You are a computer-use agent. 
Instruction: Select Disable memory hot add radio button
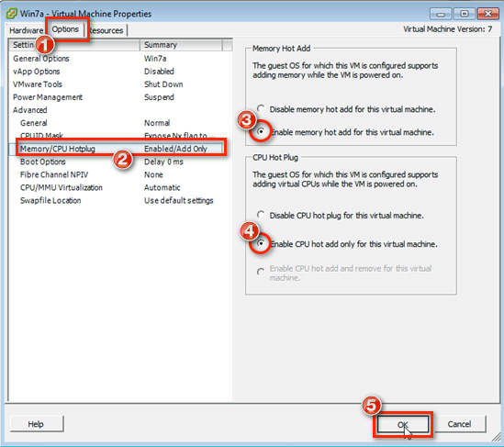(x=261, y=108)
